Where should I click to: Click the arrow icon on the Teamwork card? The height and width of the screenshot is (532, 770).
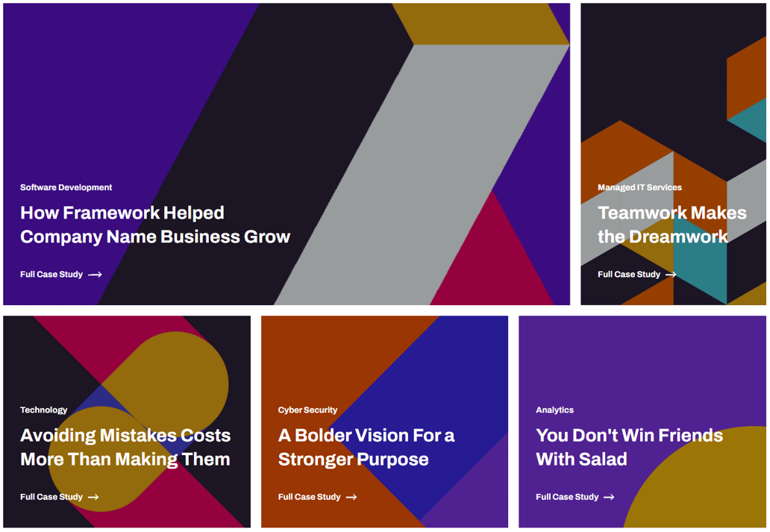(671, 275)
